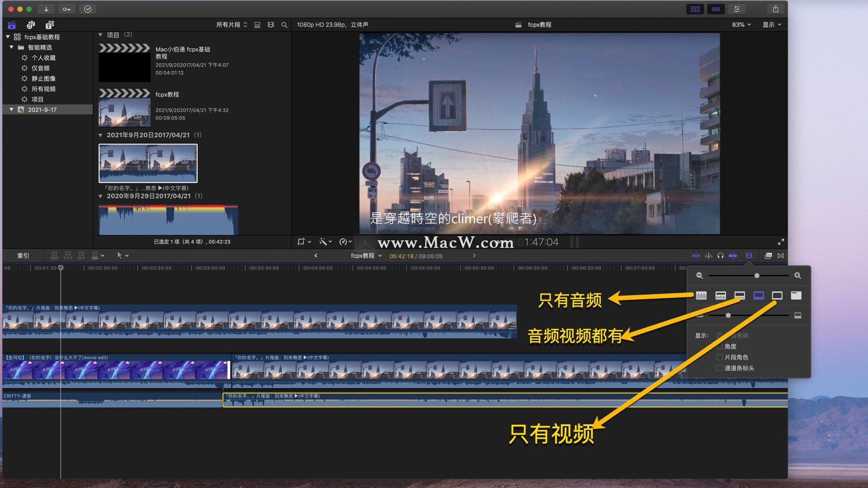Click the solo headphones icon
The image size is (868, 488).
720,256
